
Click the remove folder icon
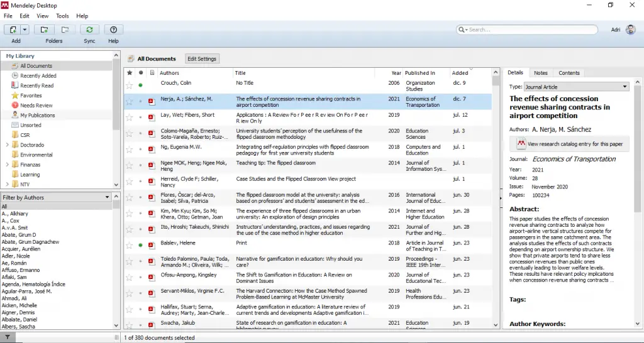(x=65, y=30)
